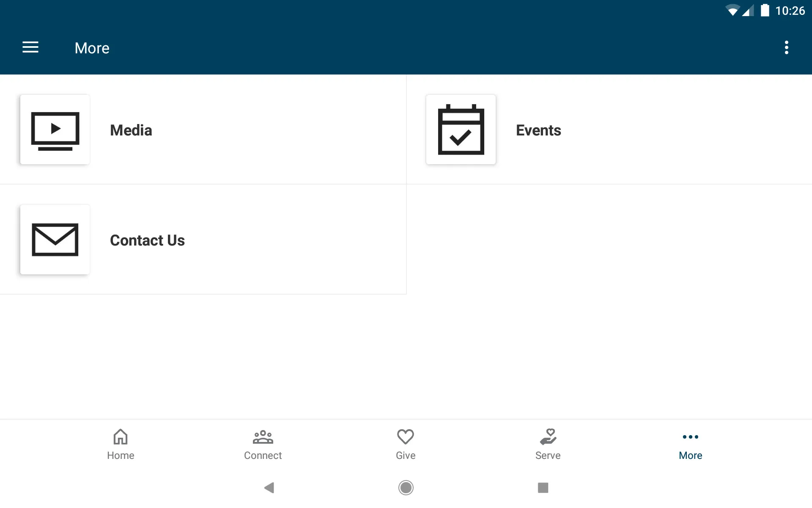Expand the navigation drawer
Image resolution: width=812 pixels, height=508 pixels.
coord(30,48)
